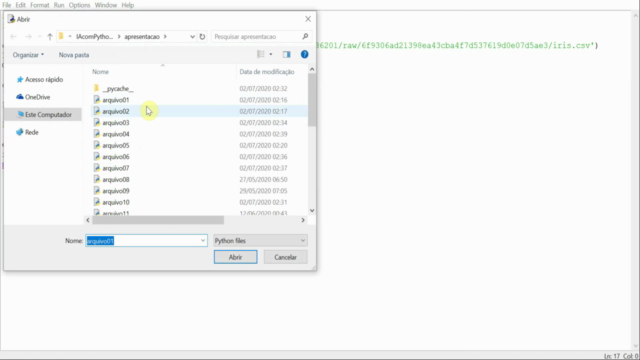This screenshot has width=640, height=360.
Task: Go back with the back arrow
Action: click(x=13, y=37)
